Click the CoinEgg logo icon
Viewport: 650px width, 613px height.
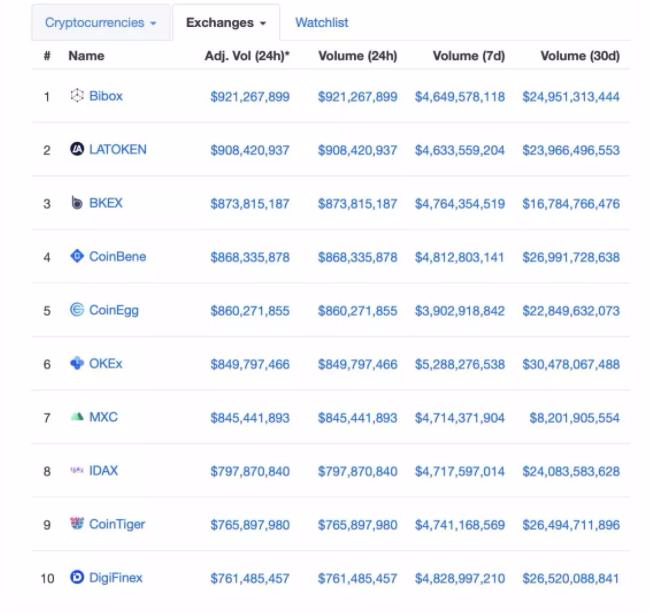click(x=77, y=310)
